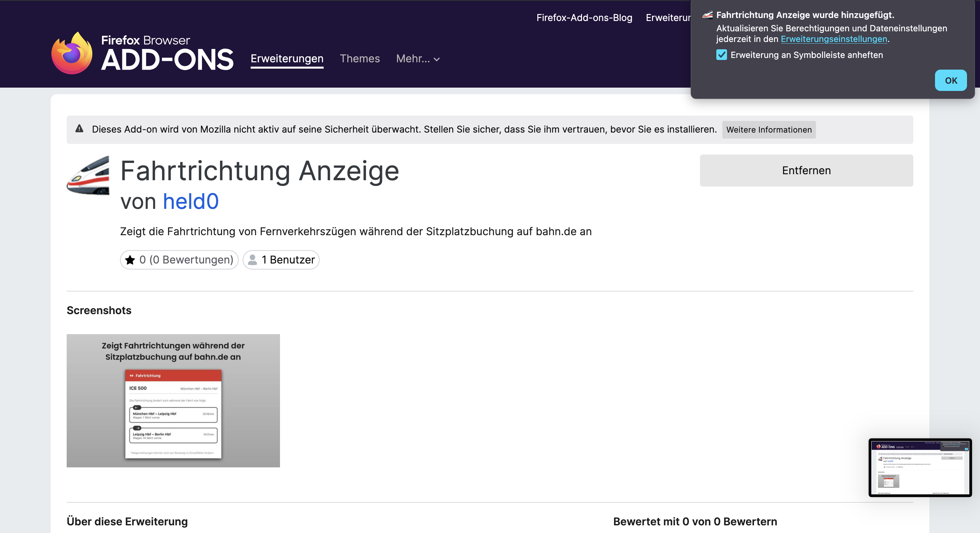Open the extension screenshot thumbnail
The width and height of the screenshot is (980, 533).
(x=173, y=401)
